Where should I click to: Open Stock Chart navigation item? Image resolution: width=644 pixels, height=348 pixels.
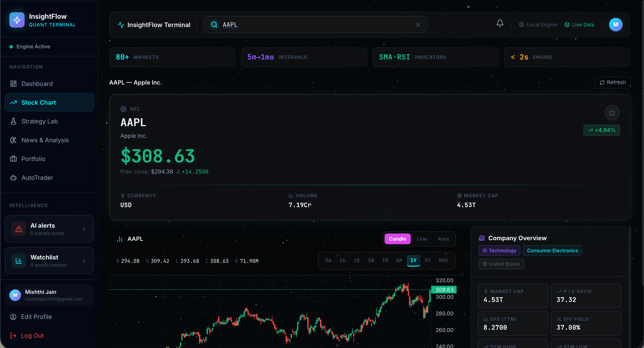coord(49,102)
